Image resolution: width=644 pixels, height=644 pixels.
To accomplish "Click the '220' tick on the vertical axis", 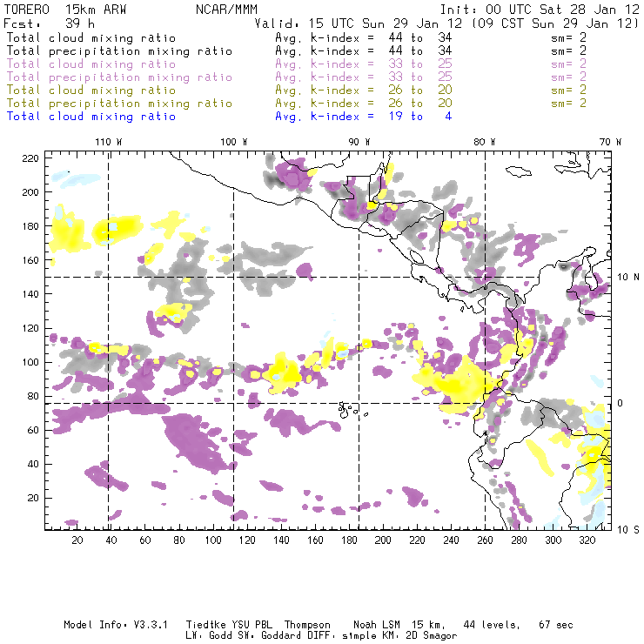I will (x=30, y=158).
